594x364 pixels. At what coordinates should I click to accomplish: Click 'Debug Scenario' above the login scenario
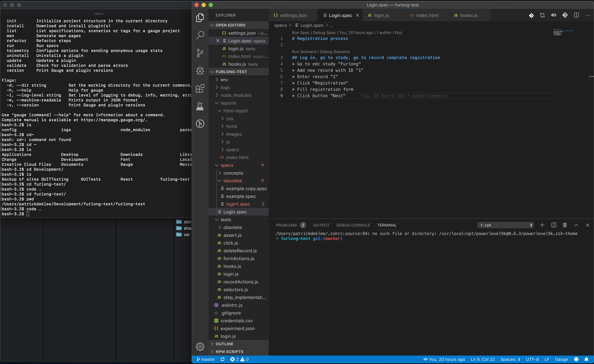click(335, 52)
